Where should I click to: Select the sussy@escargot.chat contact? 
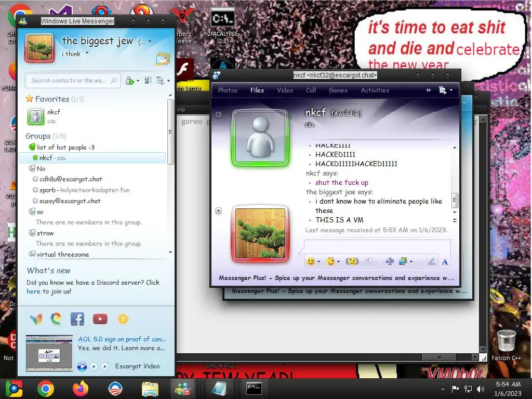[70, 201]
